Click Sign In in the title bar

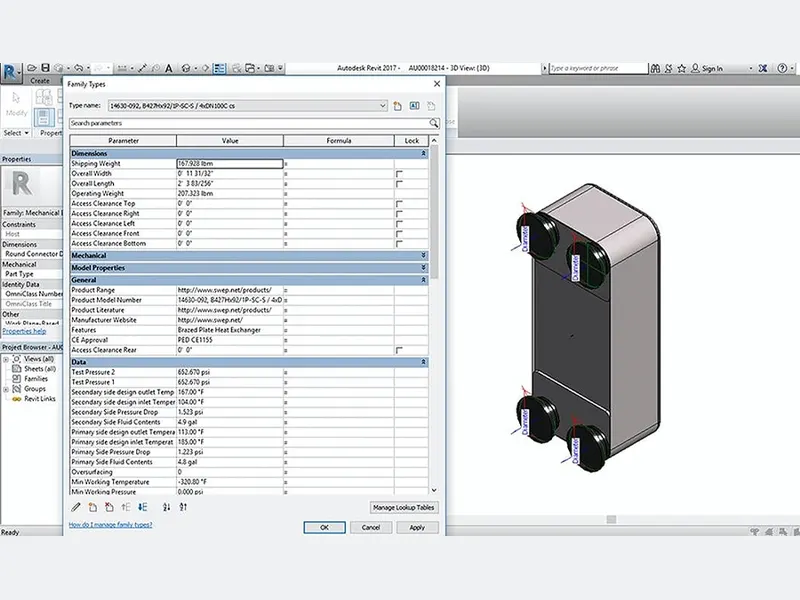tap(712, 68)
